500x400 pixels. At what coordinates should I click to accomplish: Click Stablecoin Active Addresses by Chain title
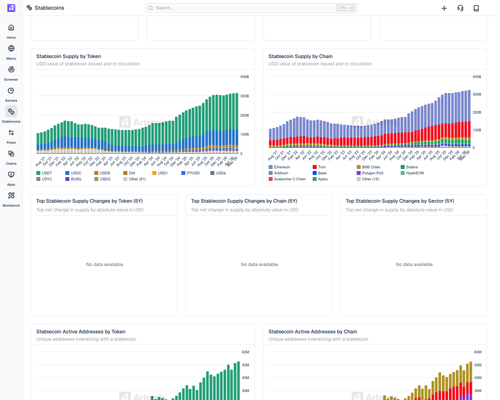[313, 332]
